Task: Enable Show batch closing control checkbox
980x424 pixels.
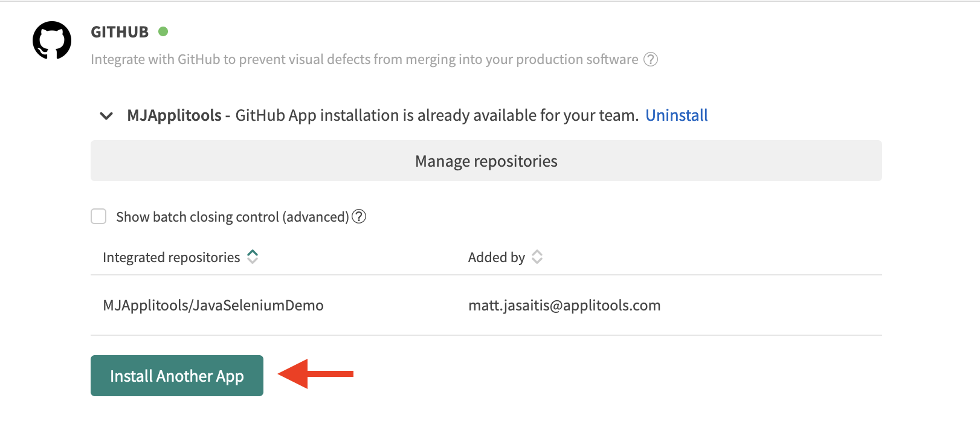Action: [x=98, y=216]
